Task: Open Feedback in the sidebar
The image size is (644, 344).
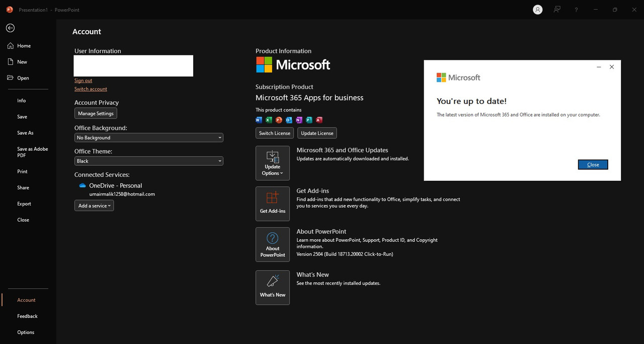Action: click(27, 316)
